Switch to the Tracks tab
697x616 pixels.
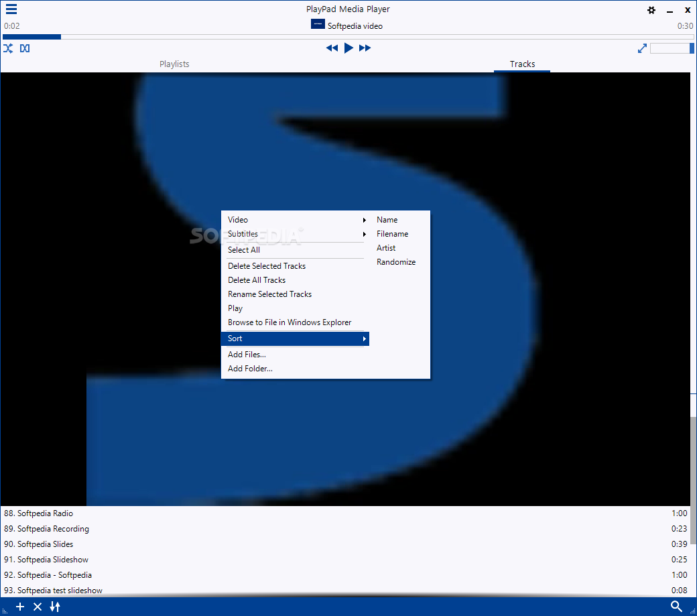point(522,64)
